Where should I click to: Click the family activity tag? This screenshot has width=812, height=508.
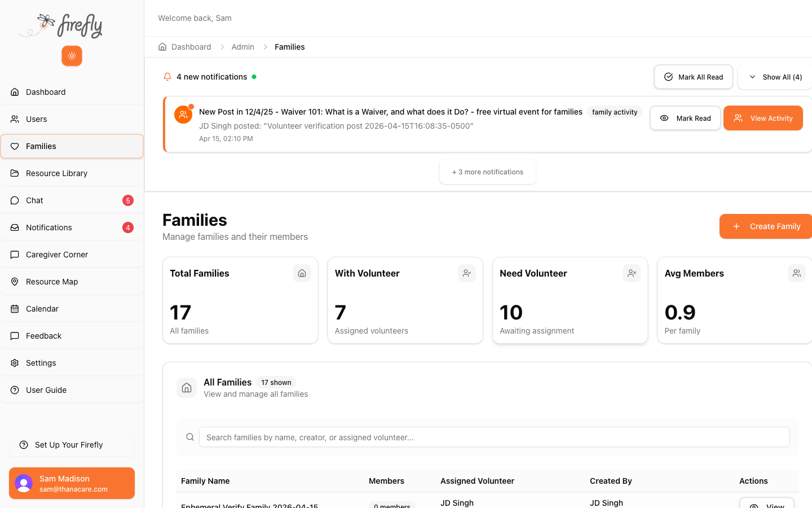pos(615,112)
